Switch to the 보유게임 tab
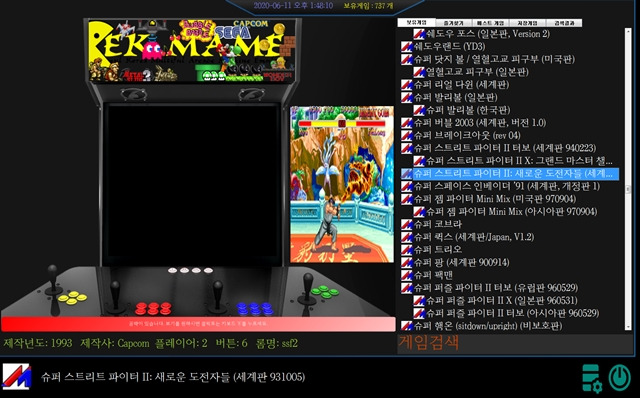 [416, 23]
